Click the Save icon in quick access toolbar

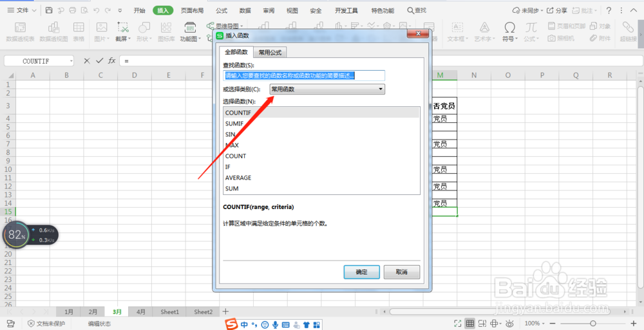pyautogui.click(x=49, y=10)
